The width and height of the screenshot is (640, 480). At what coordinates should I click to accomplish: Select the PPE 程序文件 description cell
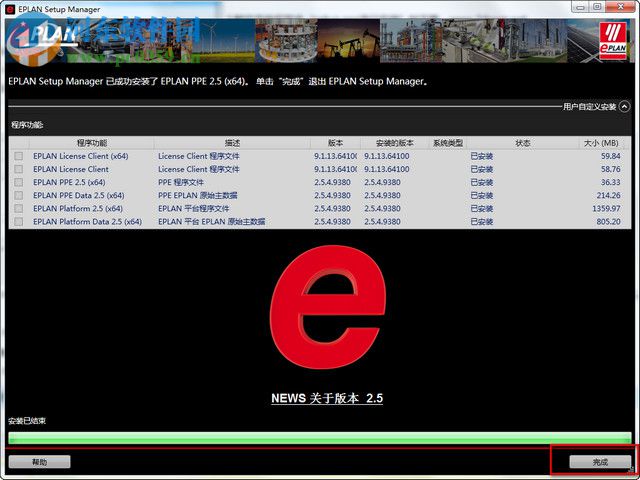[181, 182]
